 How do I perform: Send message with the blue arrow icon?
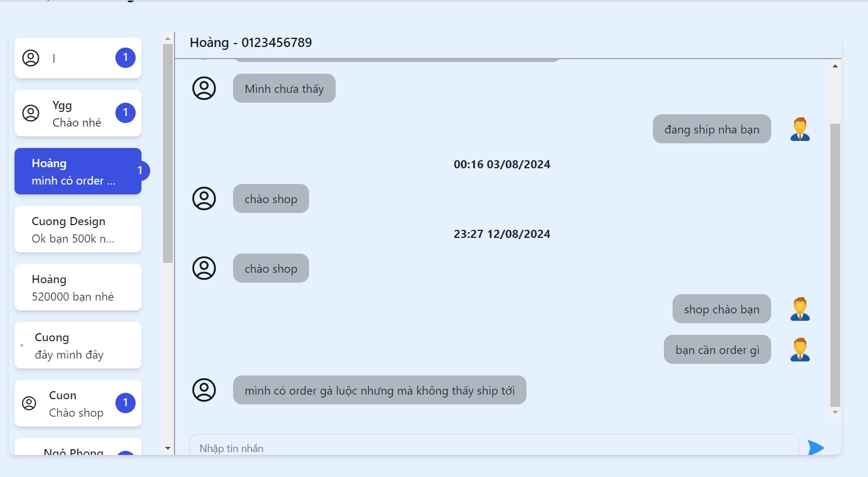[x=816, y=447]
